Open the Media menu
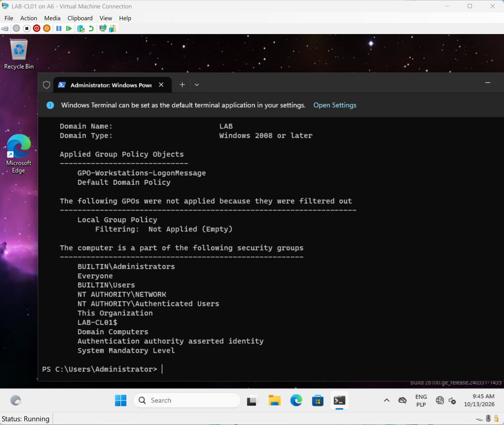The width and height of the screenshot is (504, 425). click(52, 18)
